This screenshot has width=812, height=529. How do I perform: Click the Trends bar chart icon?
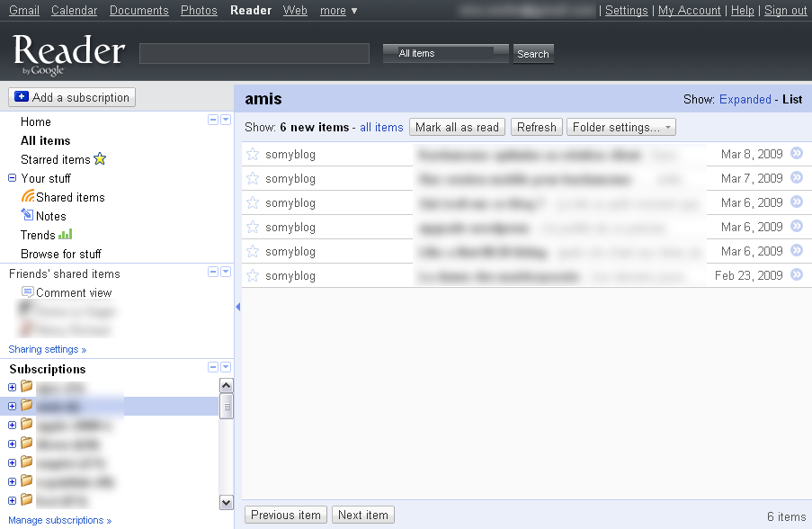[66, 234]
